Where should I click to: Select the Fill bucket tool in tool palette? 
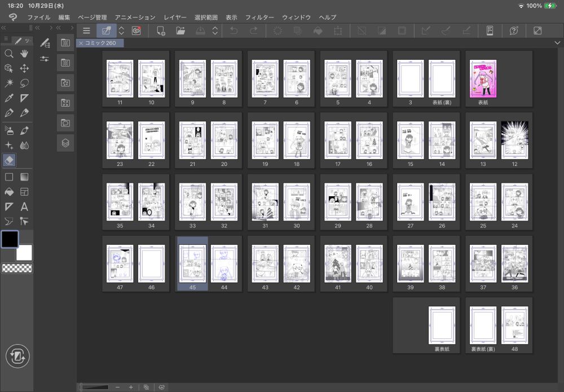coord(9,192)
